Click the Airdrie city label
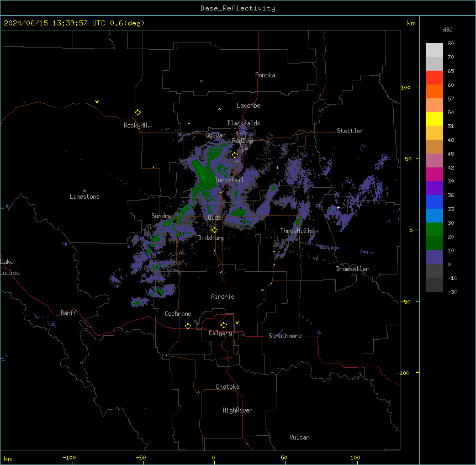 click(223, 297)
